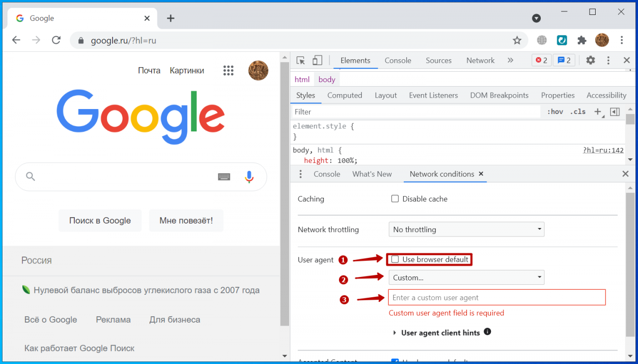Open the tab search dropdown arrow
This screenshot has width=638, height=364.
tap(536, 18)
